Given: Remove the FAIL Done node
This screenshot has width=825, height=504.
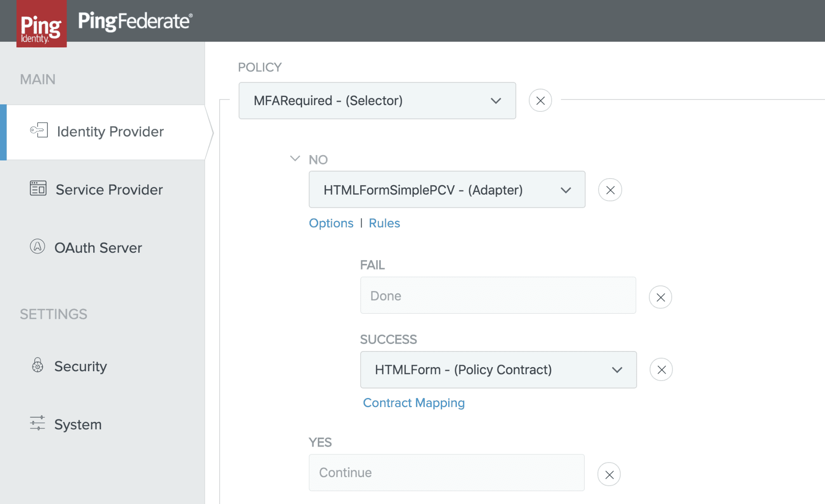Looking at the screenshot, I should (x=660, y=297).
